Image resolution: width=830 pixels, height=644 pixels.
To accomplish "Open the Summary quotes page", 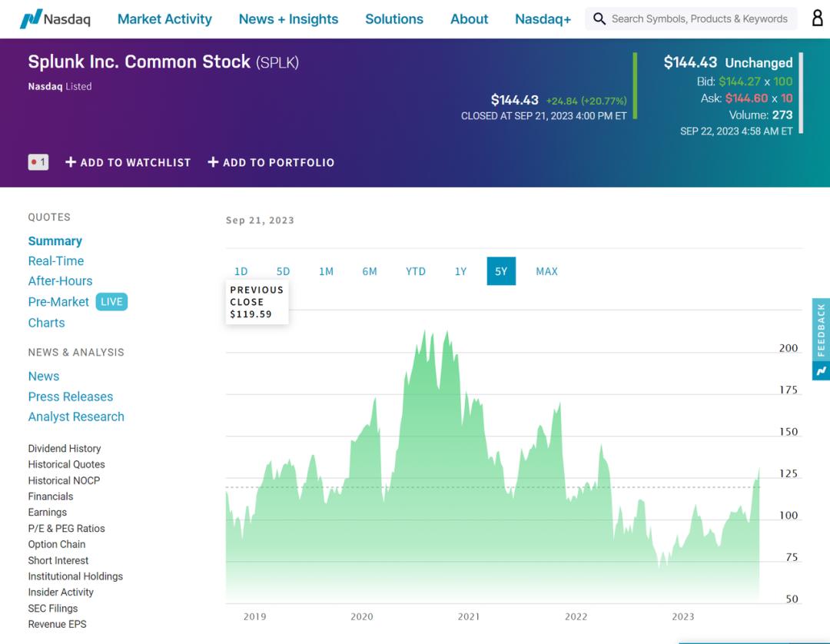I will click(55, 241).
